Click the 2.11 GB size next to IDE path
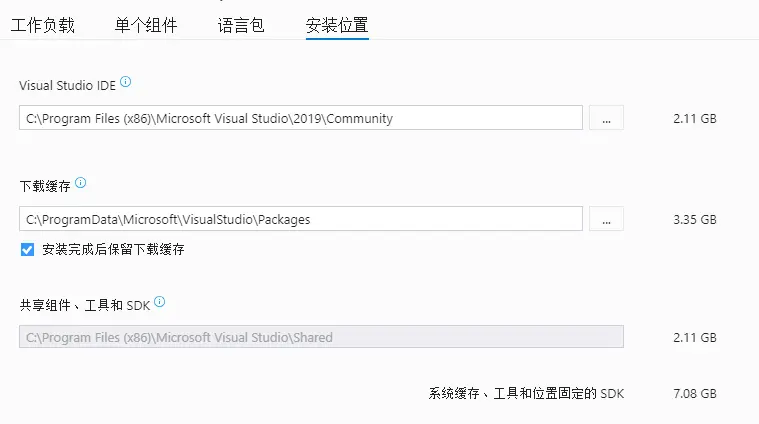Viewport: 759px width, 424px height. [695, 119]
